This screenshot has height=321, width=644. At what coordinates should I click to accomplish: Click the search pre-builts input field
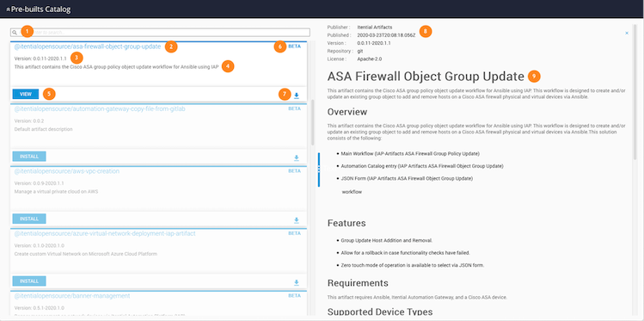coord(160,33)
